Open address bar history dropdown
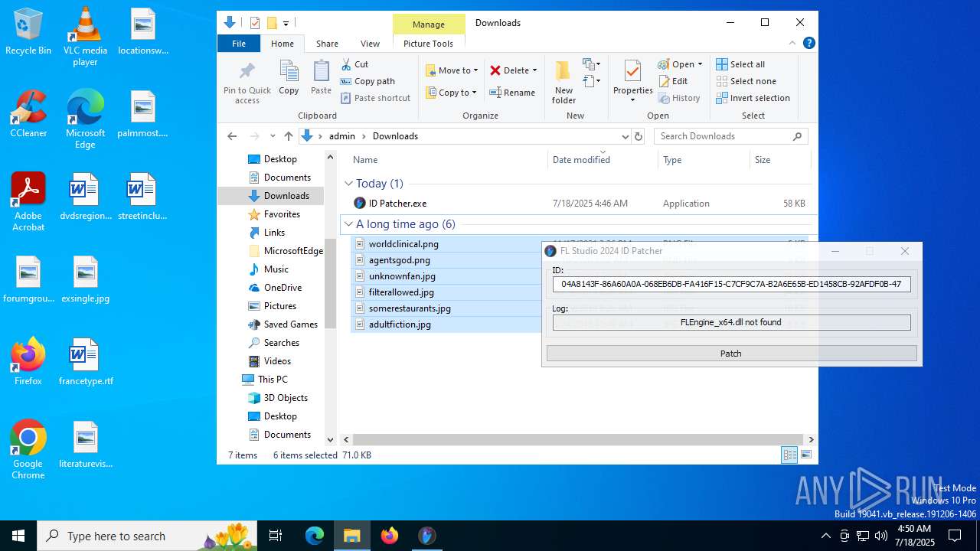 625,136
